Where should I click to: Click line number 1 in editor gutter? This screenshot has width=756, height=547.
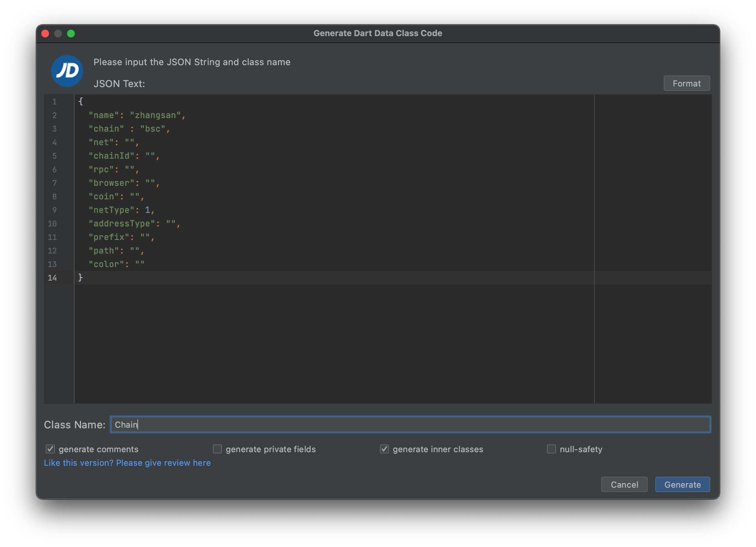point(54,102)
